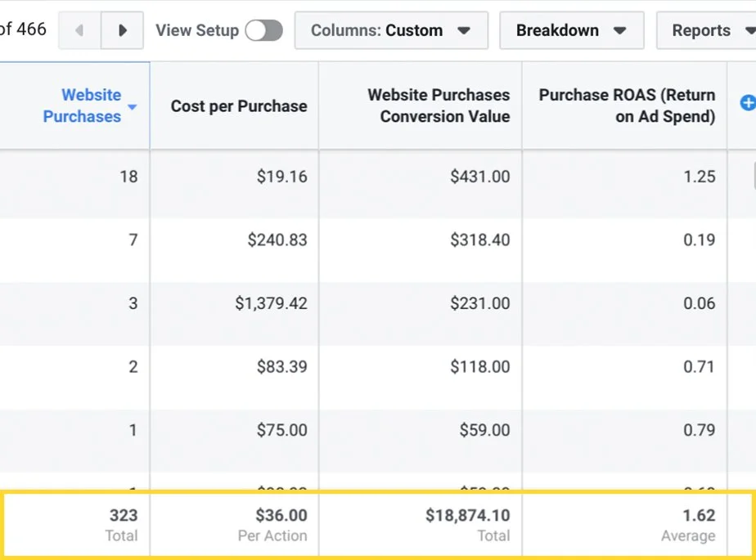Click the $18,874.10 total conversion value
Image resolution: width=756 pixels, height=560 pixels.
click(x=467, y=516)
